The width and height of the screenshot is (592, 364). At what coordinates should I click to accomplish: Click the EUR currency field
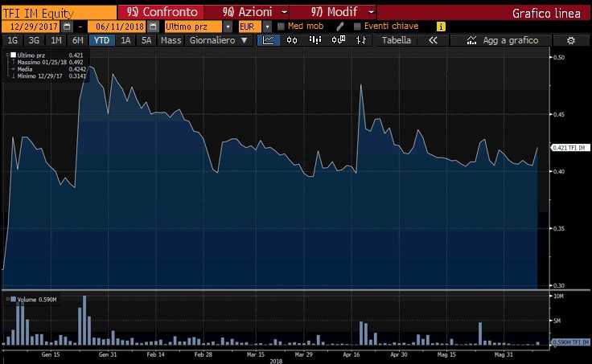coord(250,27)
